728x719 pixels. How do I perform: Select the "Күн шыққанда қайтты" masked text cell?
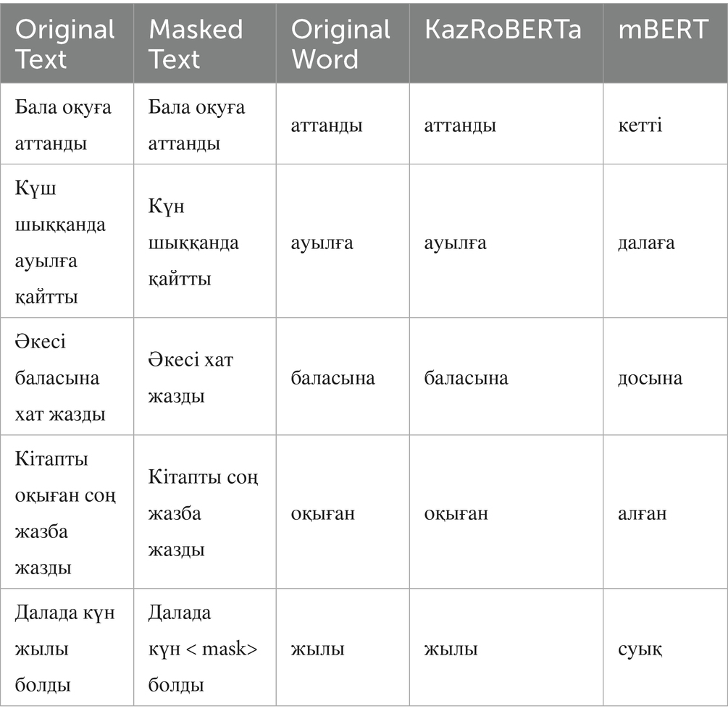[x=193, y=242]
